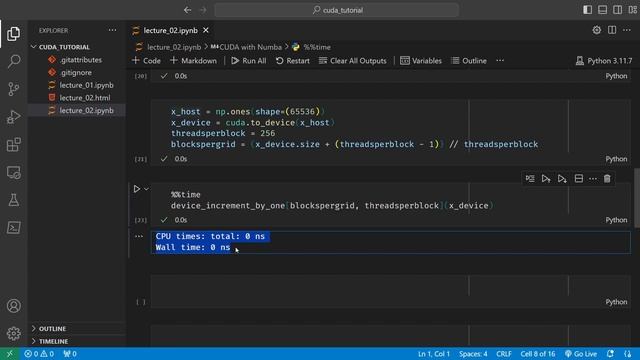Change indentation via Spaces: 4
Viewport: 640px width, 360px height.
point(473,354)
